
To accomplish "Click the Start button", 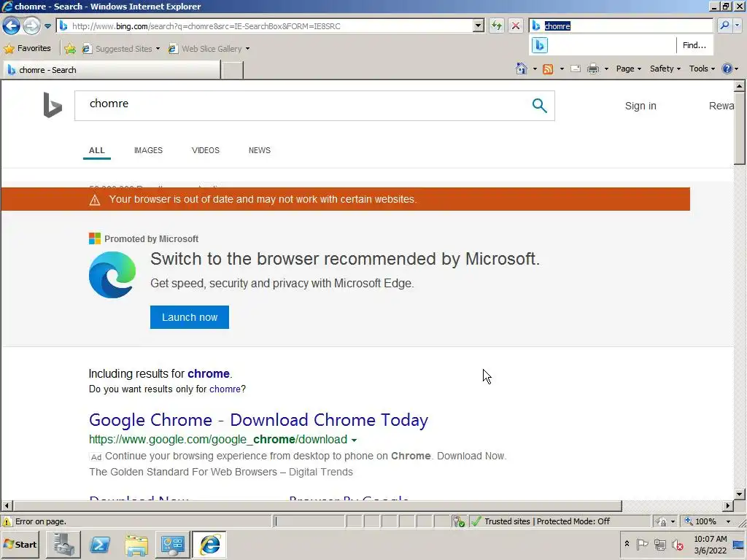I will [20, 544].
